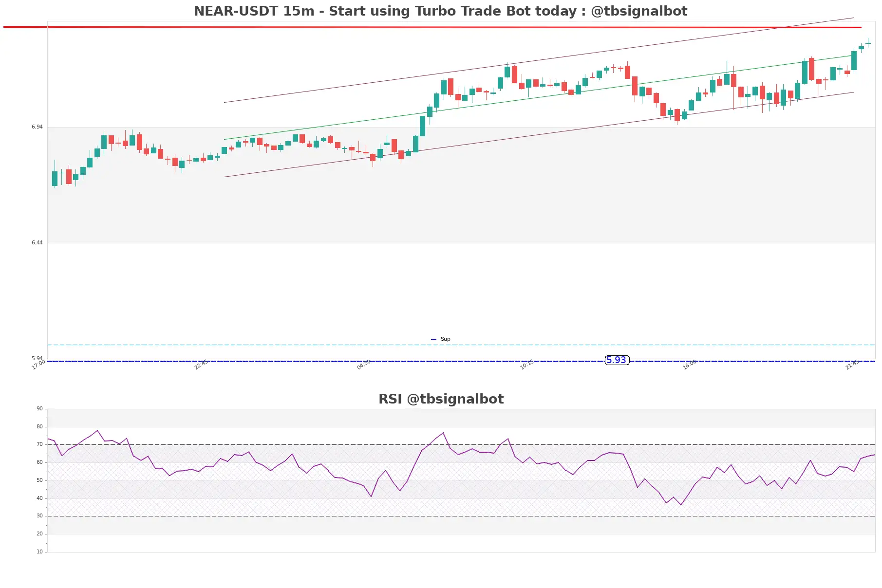Click the RSI axis label 20
The image size is (882, 588).
click(x=39, y=533)
